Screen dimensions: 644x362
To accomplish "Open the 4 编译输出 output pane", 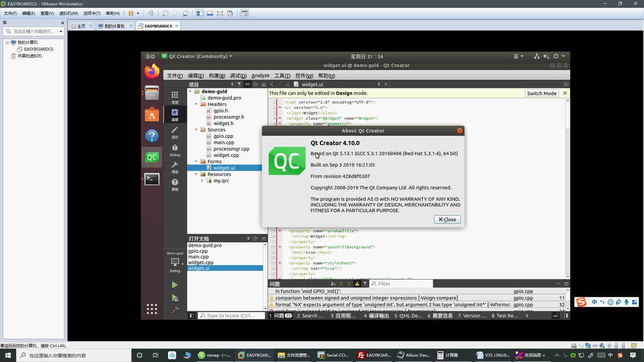I will (x=377, y=316).
